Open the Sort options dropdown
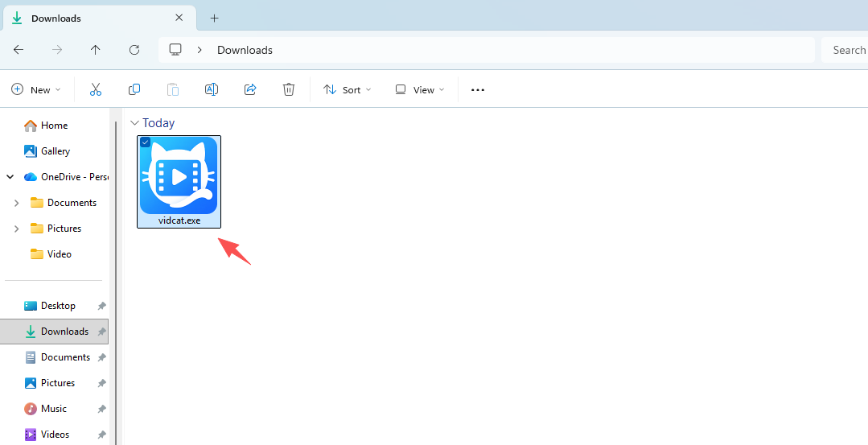Screen dimensions: 868x445 click(x=347, y=89)
